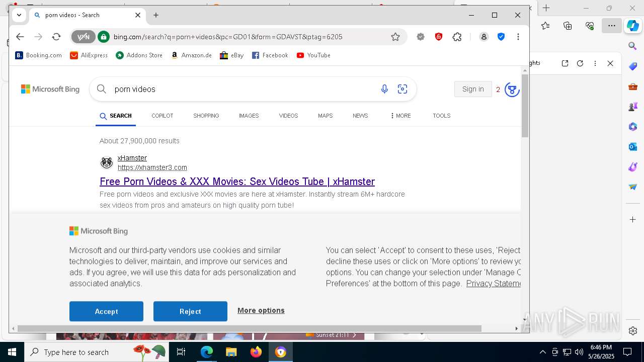Image resolution: width=644 pixels, height=362 pixels.
Task: Open Facebook bookmark
Action: click(x=270, y=55)
